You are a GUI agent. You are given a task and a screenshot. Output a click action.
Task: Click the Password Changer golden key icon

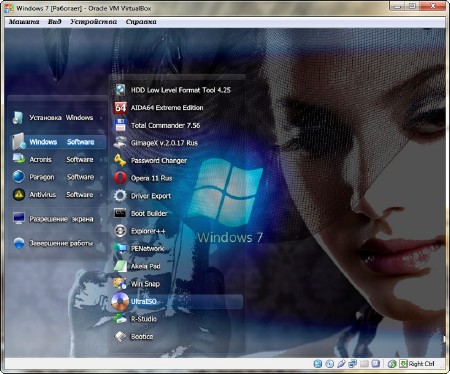[120, 160]
